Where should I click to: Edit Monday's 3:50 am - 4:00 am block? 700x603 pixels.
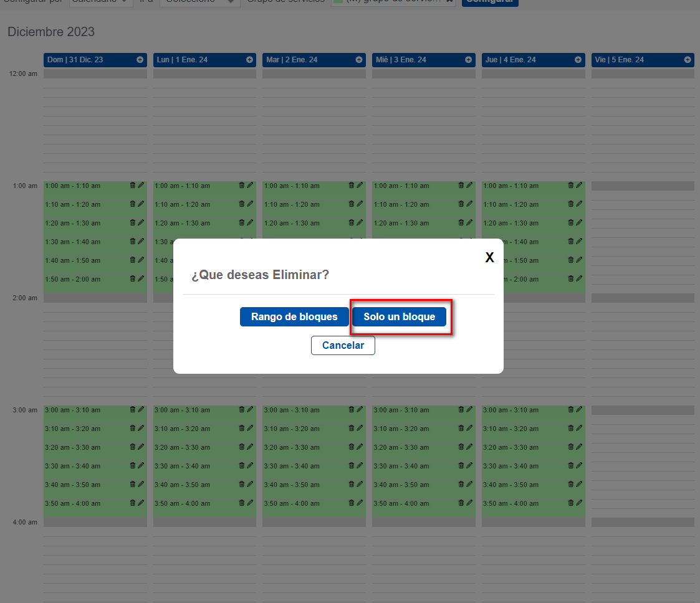250,503
